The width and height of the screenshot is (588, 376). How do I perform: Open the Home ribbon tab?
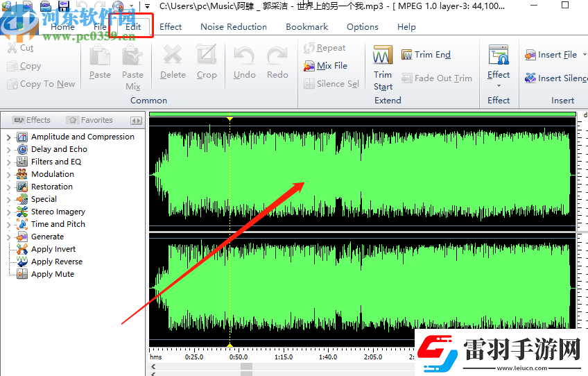pos(62,27)
